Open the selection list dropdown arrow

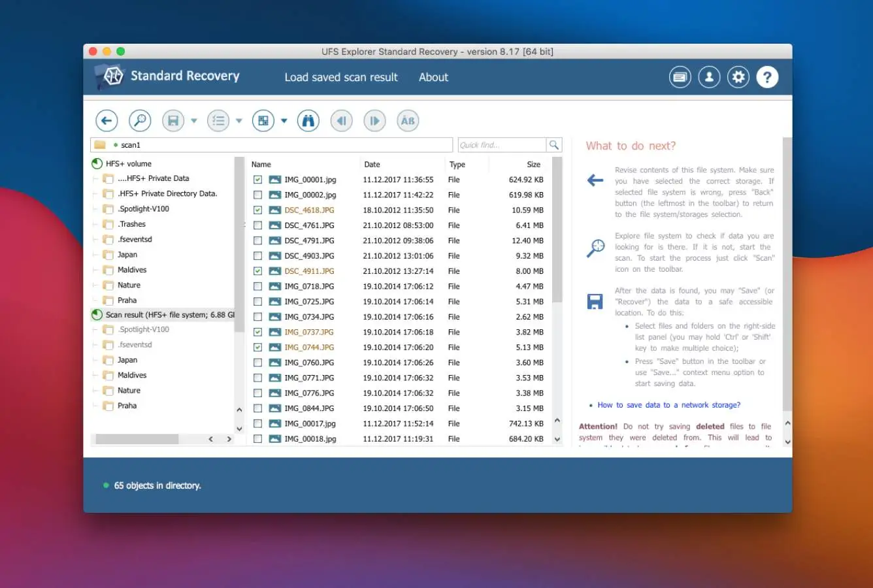tap(239, 121)
